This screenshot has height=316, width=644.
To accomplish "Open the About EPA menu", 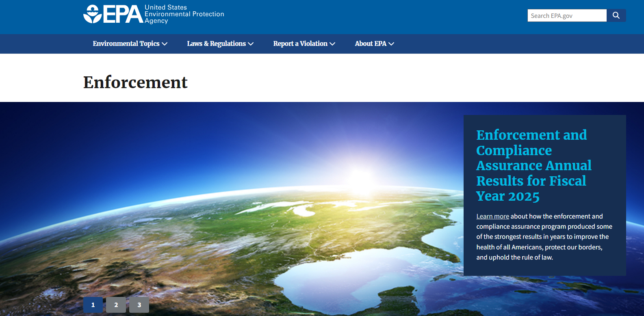I will click(x=370, y=44).
